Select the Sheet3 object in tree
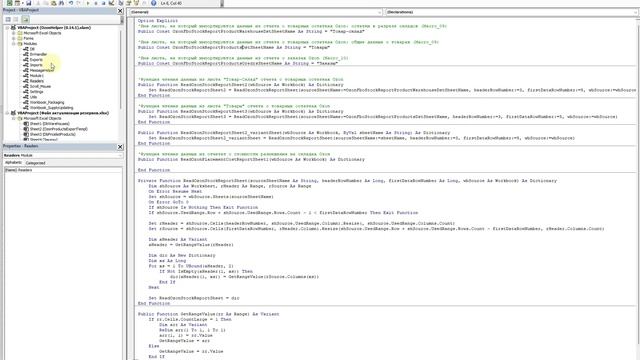 [52, 134]
